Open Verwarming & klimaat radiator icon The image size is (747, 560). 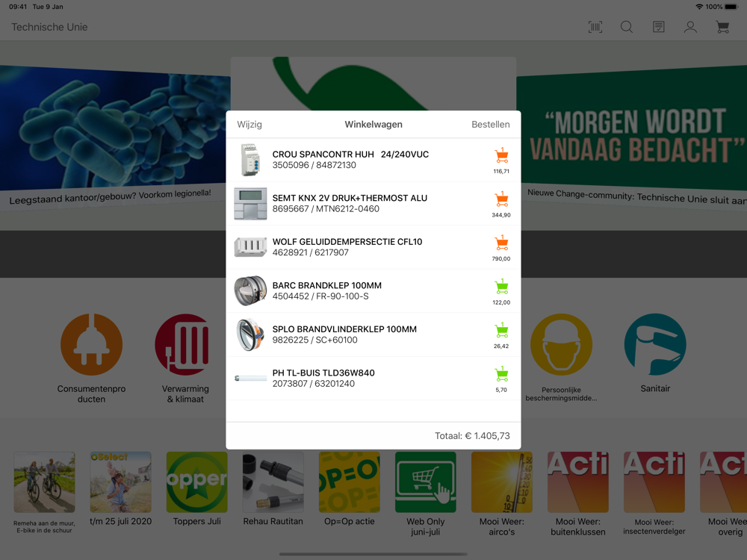186,344
